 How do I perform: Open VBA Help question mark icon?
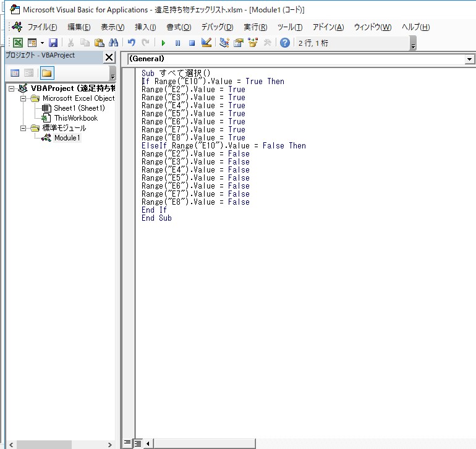pyautogui.click(x=285, y=43)
